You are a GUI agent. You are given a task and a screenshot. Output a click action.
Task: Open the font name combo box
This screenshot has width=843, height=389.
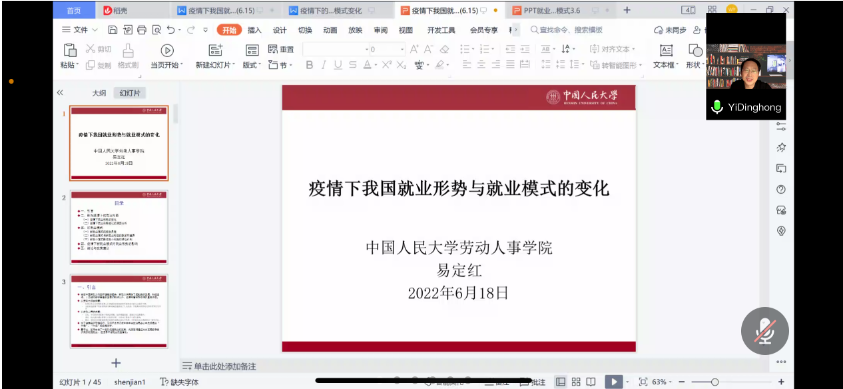pyautogui.click(x=336, y=49)
